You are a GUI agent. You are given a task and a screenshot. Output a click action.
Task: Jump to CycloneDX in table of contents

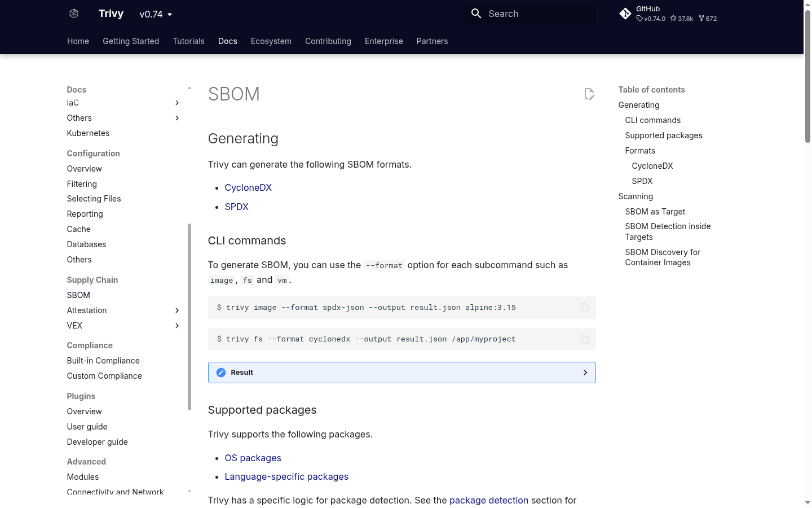(652, 166)
